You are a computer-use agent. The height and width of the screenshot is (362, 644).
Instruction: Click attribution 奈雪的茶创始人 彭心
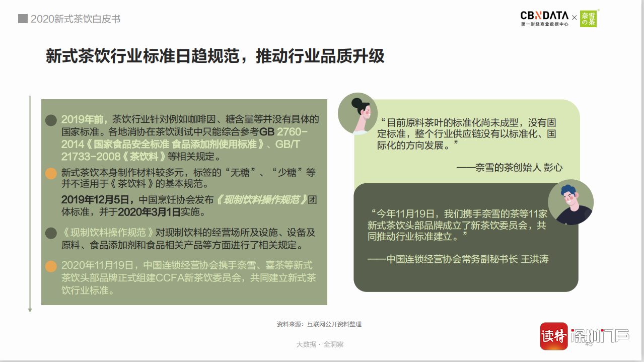(x=510, y=168)
